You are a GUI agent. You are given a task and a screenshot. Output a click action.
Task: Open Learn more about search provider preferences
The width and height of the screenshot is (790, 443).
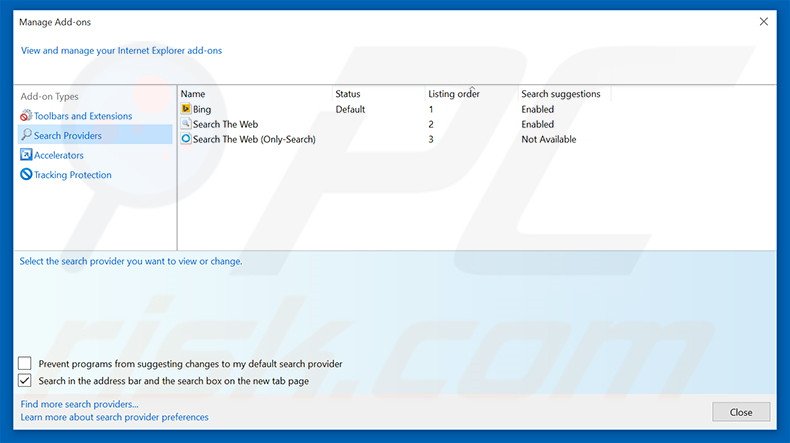[x=114, y=417]
